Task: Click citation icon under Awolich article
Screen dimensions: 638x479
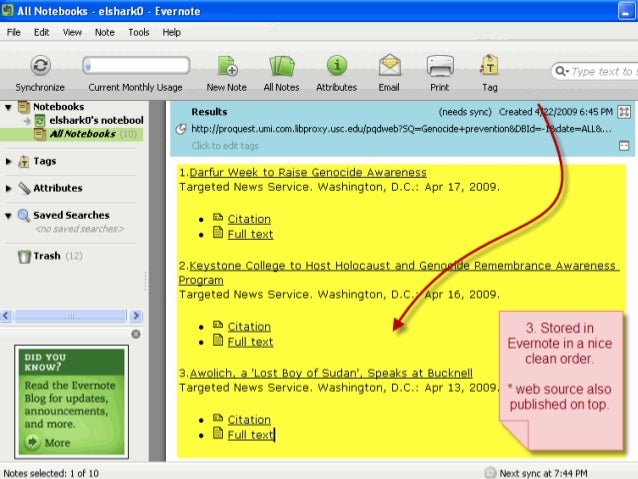Action: point(218,418)
